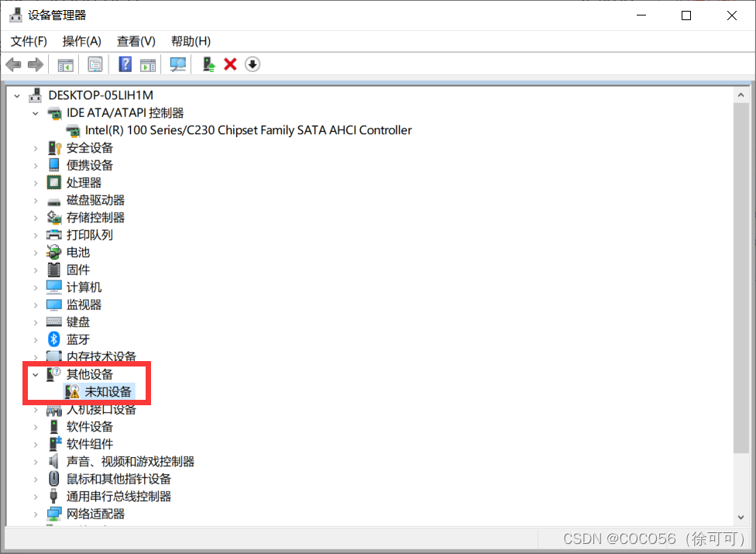Click the Disable device down-arrow icon
Image resolution: width=756 pixels, height=554 pixels.
tap(253, 64)
